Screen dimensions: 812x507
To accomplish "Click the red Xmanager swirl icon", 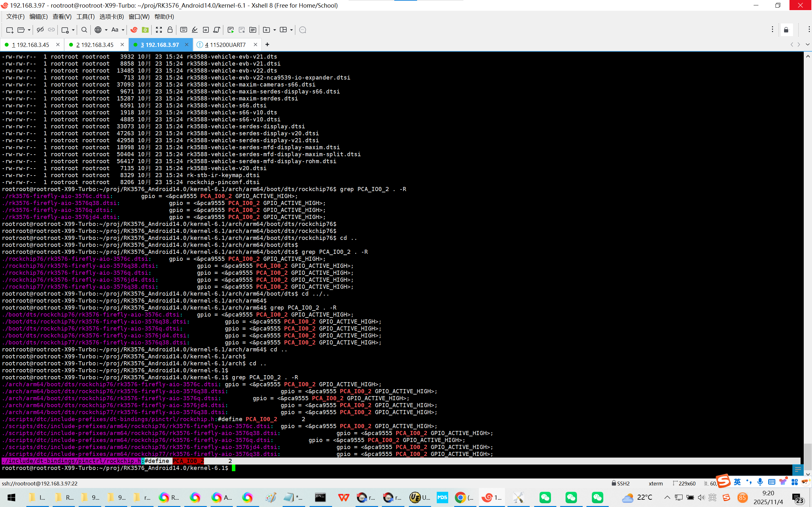I will tap(134, 30).
